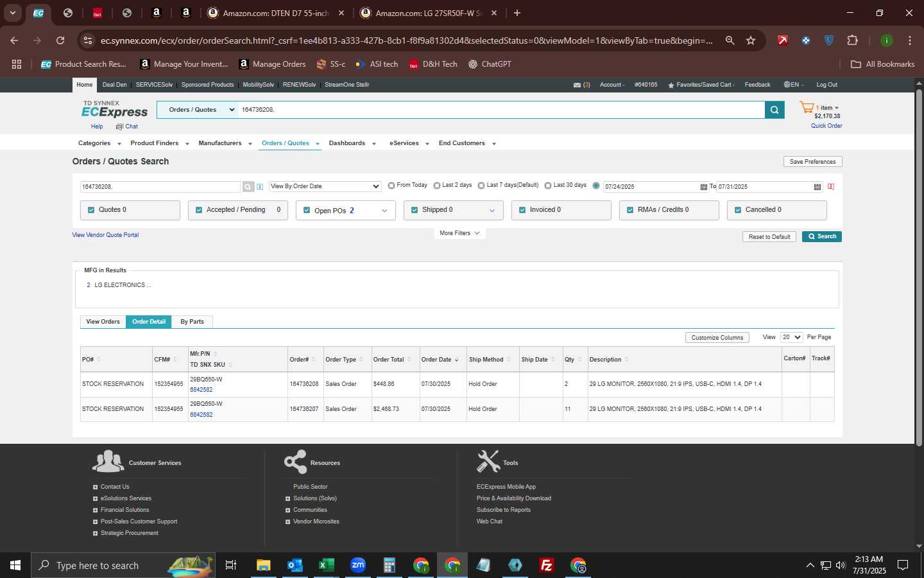Click the blue Search button

coord(821,236)
